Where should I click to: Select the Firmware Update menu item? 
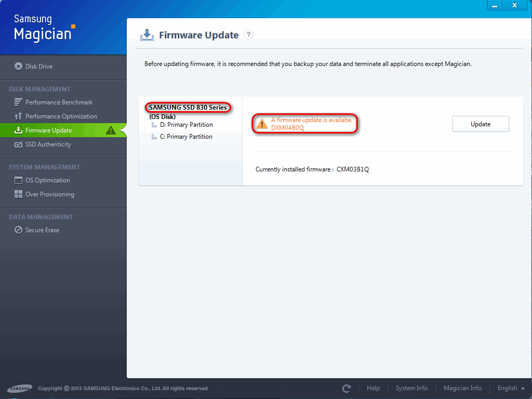click(63, 130)
